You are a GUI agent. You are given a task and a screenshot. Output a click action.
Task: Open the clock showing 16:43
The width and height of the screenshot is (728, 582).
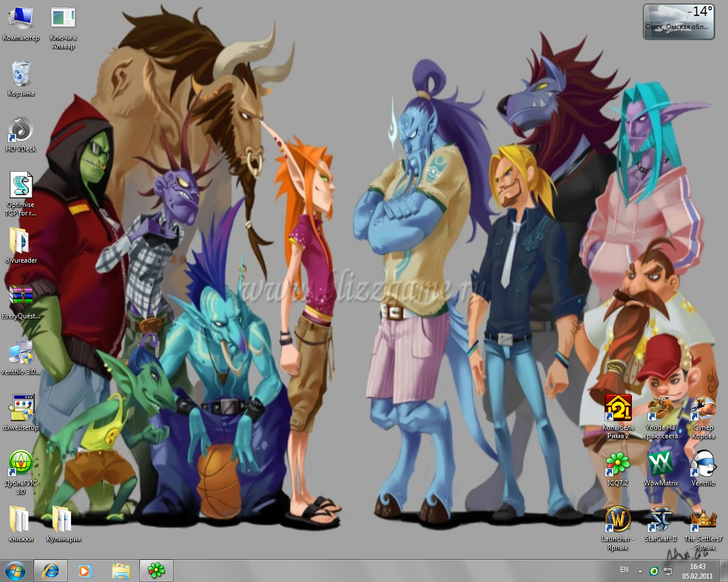tap(698, 571)
